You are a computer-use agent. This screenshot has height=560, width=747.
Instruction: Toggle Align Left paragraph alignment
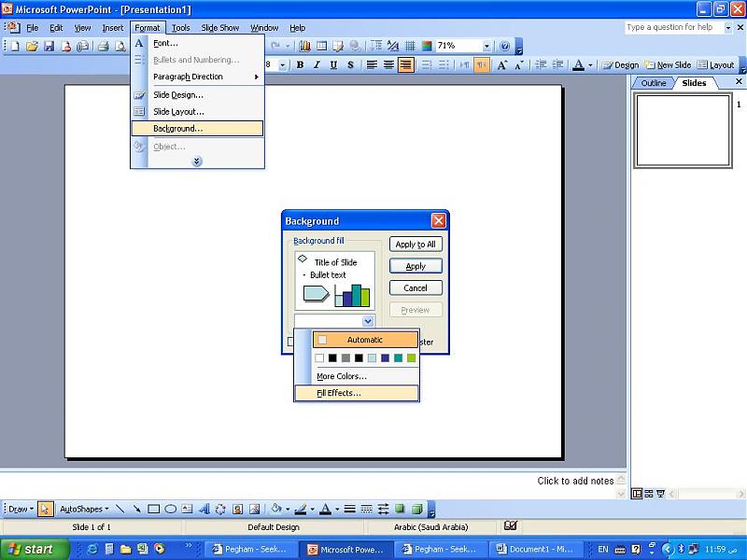point(372,64)
